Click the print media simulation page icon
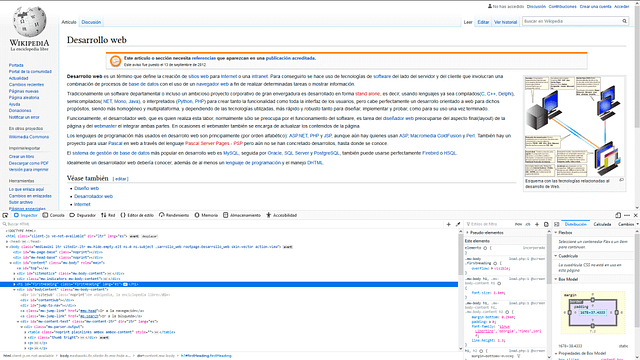The image size is (640, 360). pyautogui.click(x=546, y=224)
